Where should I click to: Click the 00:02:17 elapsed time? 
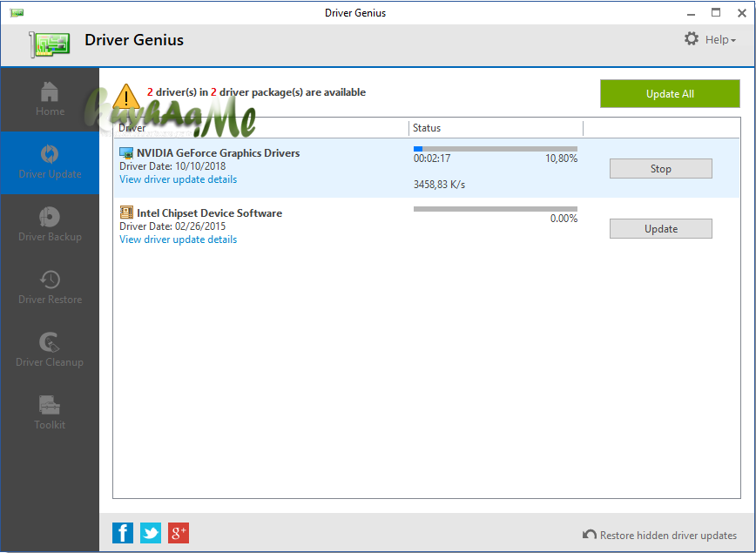(x=431, y=158)
